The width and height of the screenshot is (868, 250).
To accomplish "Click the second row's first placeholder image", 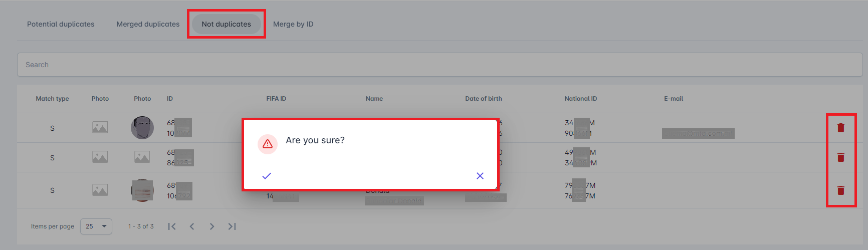I will (100, 157).
